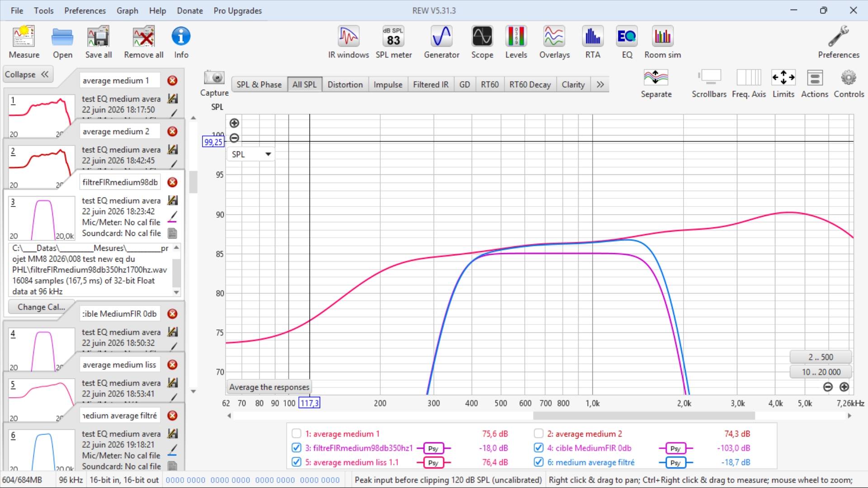Open the SPL axis type dropdown
Viewport: 868px width, 488px height.
coord(251,154)
